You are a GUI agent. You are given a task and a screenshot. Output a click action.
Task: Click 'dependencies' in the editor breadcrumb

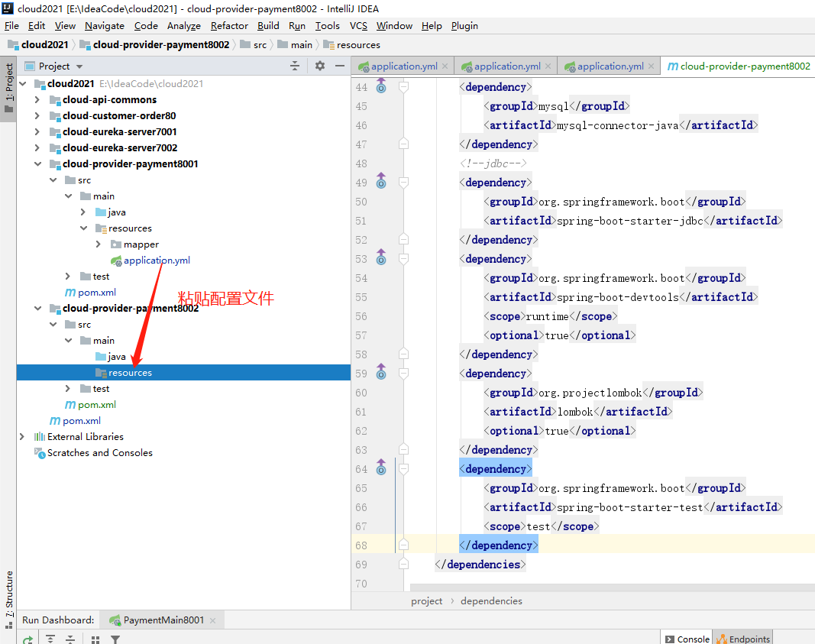pyautogui.click(x=491, y=601)
